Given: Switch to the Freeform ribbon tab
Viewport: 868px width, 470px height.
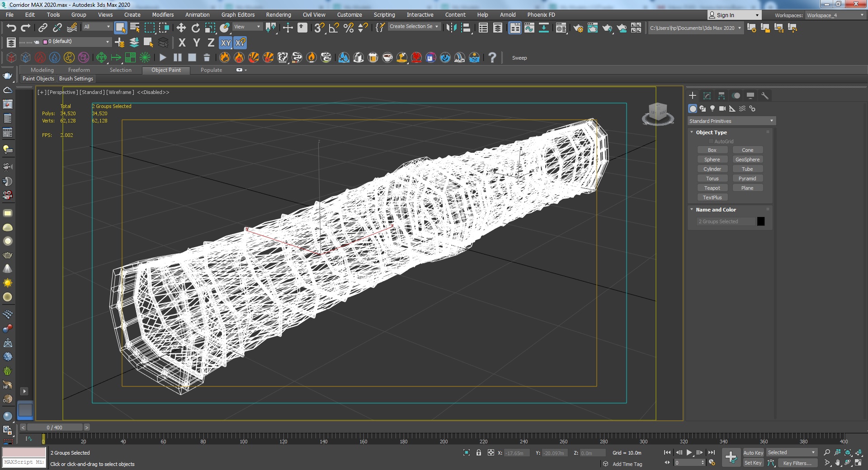Looking at the screenshot, I should [79, 70].
